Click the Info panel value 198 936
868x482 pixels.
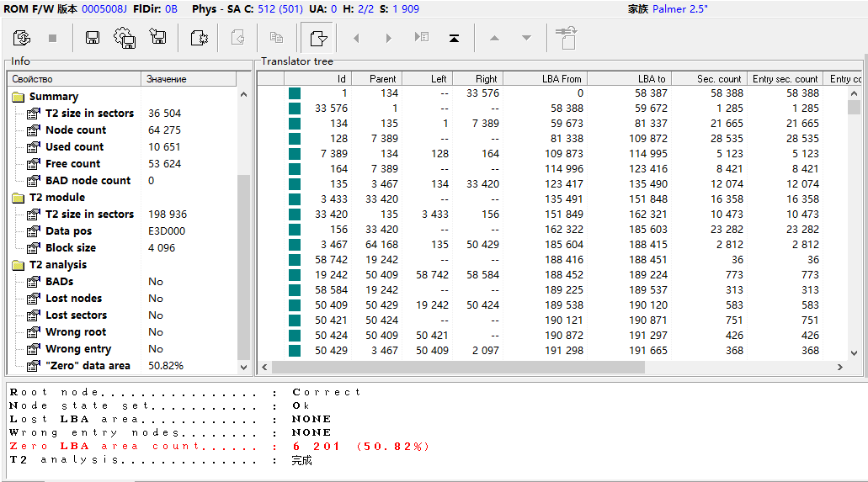click(x=168, y=215)
